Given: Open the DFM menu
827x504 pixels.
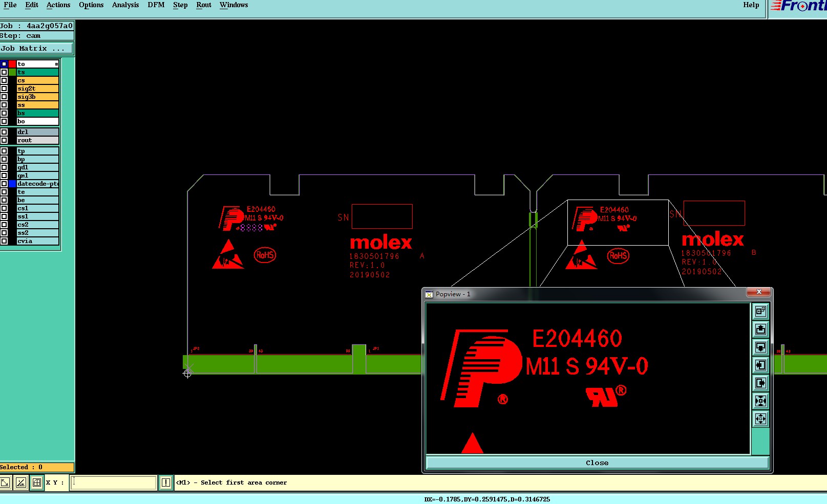Looking at the screenshot, I should coord(156,5).
